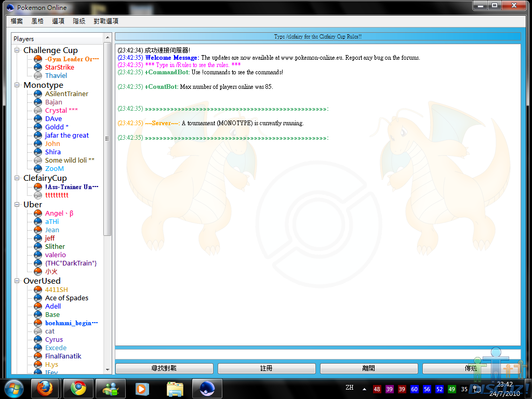Select the orange icon next to Angel、β

(x=38, y=213)
